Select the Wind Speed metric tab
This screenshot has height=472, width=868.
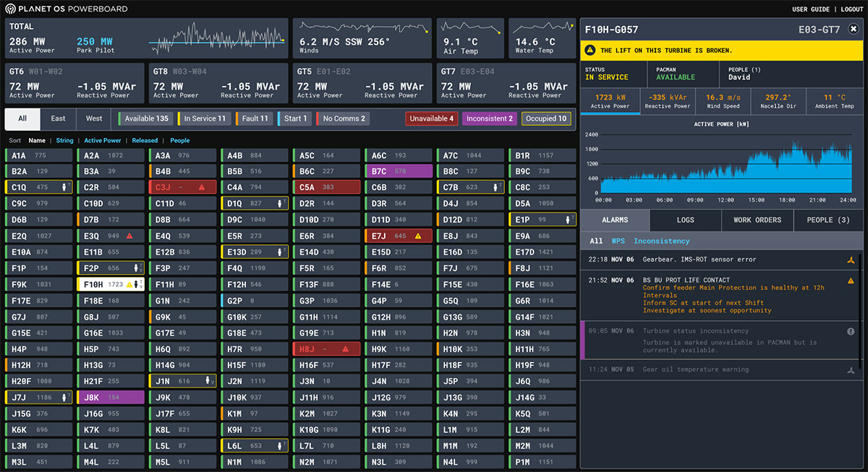723,101
